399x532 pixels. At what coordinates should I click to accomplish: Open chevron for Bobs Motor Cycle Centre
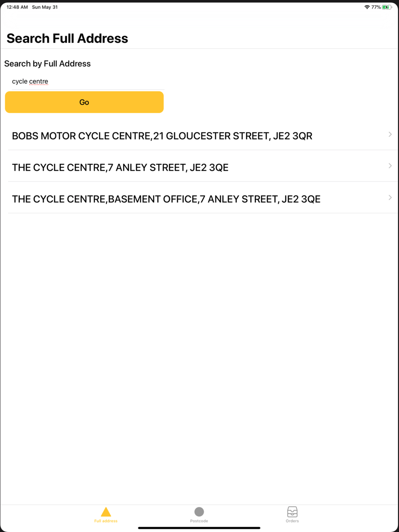[390, 134]
